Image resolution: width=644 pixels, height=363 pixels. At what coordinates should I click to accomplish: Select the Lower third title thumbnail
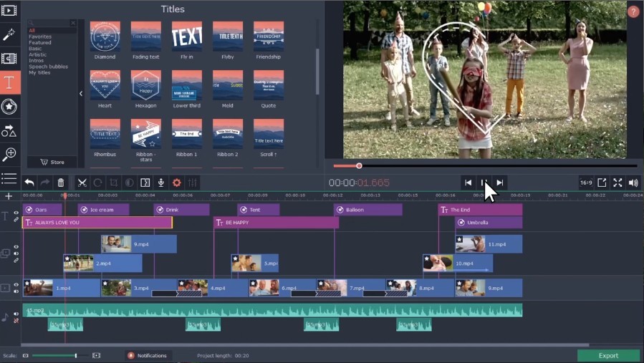click(x=186, y=85)
